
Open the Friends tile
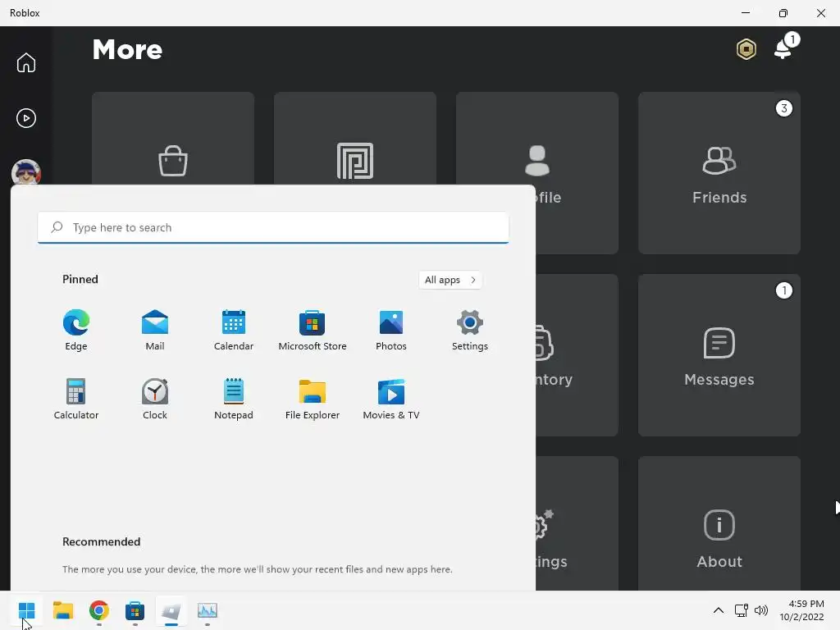tap(719, 173)
